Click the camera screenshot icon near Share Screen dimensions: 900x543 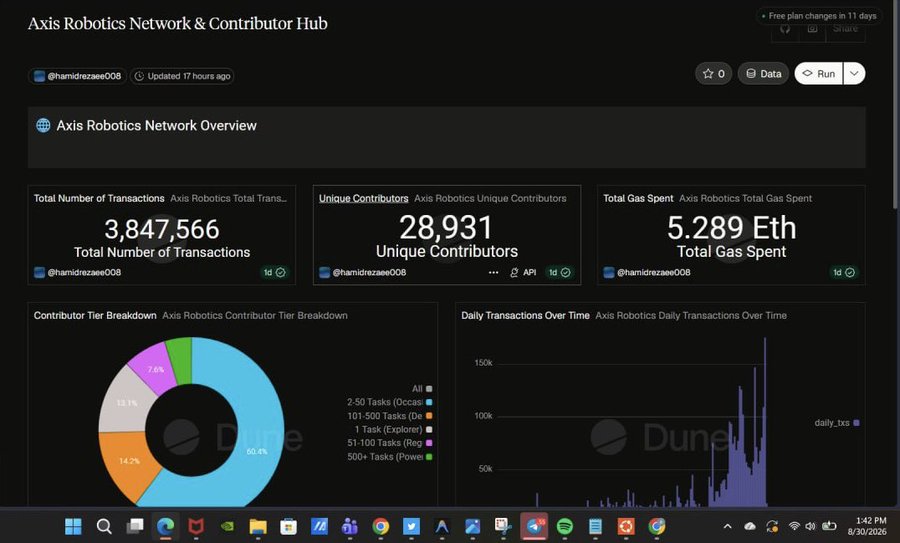coord(812,29)
